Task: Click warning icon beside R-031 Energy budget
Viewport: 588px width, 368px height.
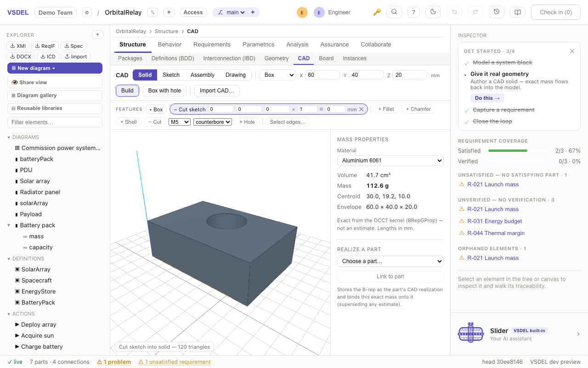Action: pyautogui.click(x=462, y=221)
